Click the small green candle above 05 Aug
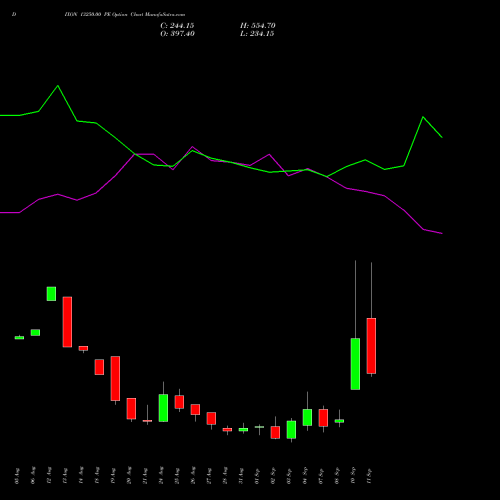 [19, 338]
